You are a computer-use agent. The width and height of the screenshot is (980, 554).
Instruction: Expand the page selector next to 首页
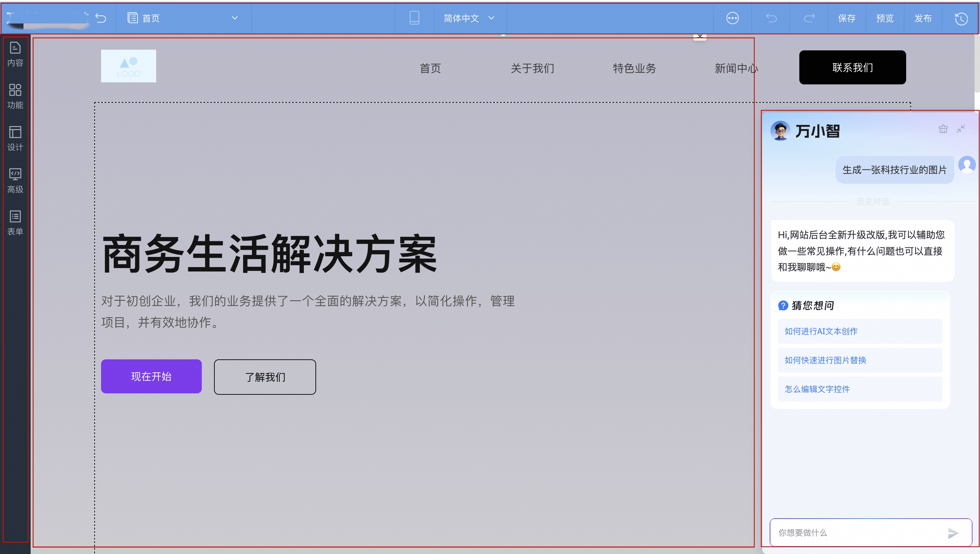click(x=235, y=18)
